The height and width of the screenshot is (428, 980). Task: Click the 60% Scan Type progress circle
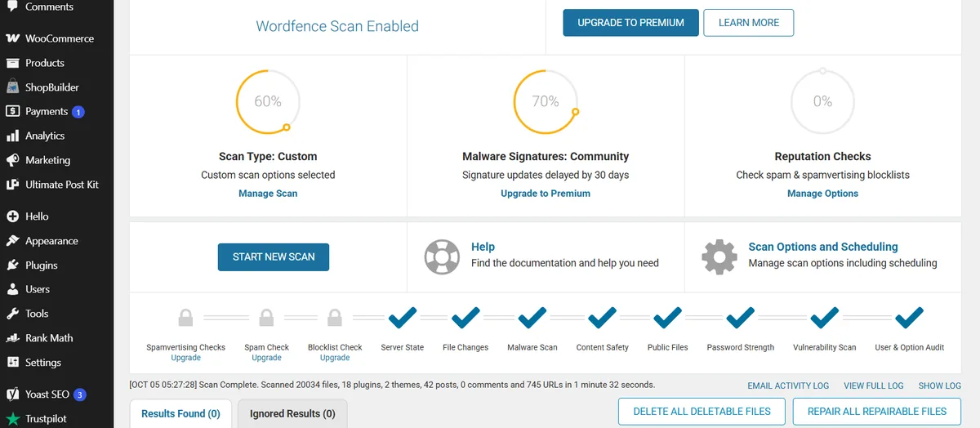click(x=268, y=101)
